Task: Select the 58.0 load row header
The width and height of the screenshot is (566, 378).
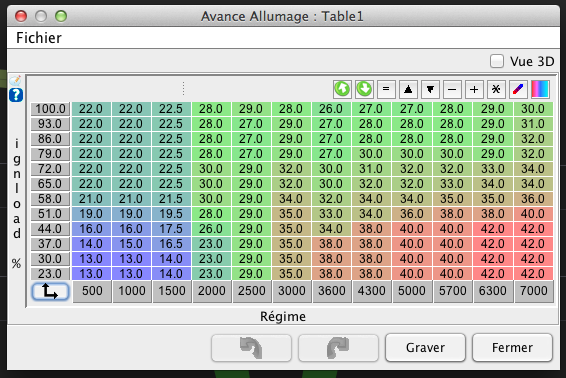Action: pyautogui.click(x=50, y=199)
